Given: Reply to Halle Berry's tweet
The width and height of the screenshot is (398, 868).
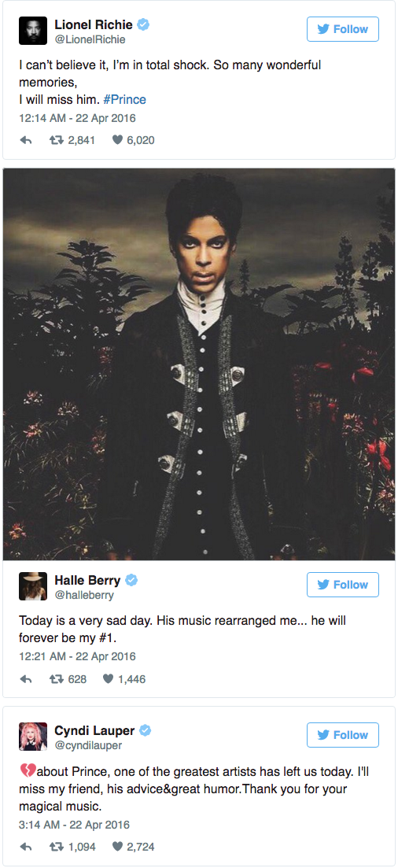Looking at the screenshot, I should pos(26,679).
